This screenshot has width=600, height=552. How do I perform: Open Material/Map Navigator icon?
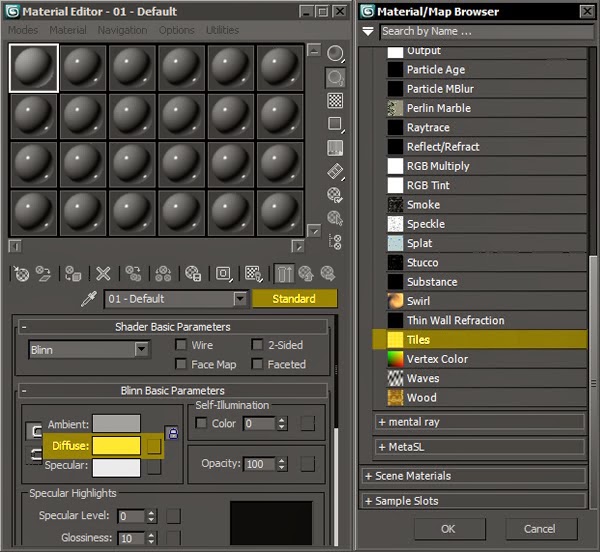click(335, 242)
